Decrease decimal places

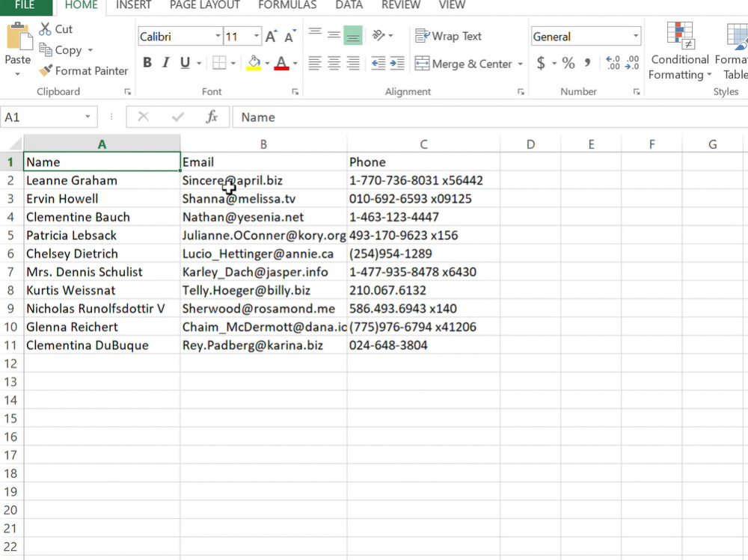point(632,63)
